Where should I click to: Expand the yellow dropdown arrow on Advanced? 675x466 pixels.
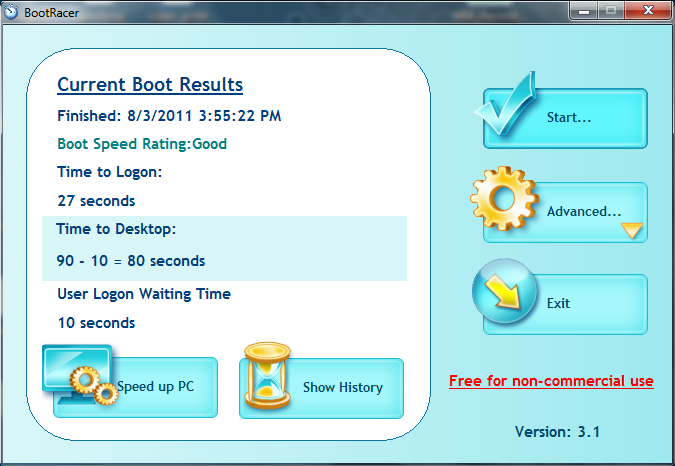click(631, 231)
